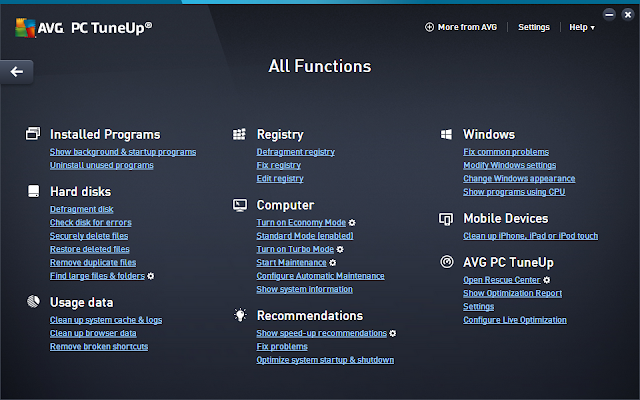Open Fix registry function

(278, 165)
